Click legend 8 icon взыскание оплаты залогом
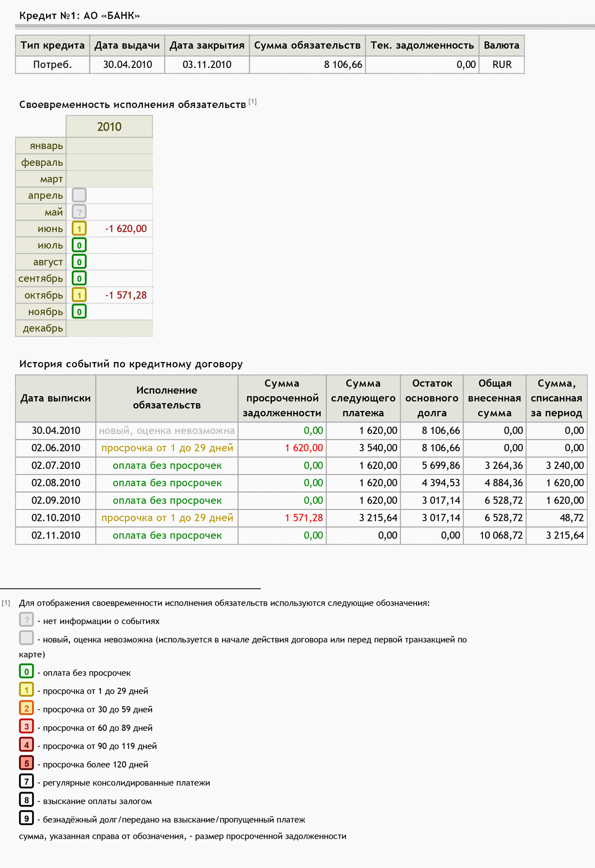This screenshot has width=595, height=868. click(26, 800)
